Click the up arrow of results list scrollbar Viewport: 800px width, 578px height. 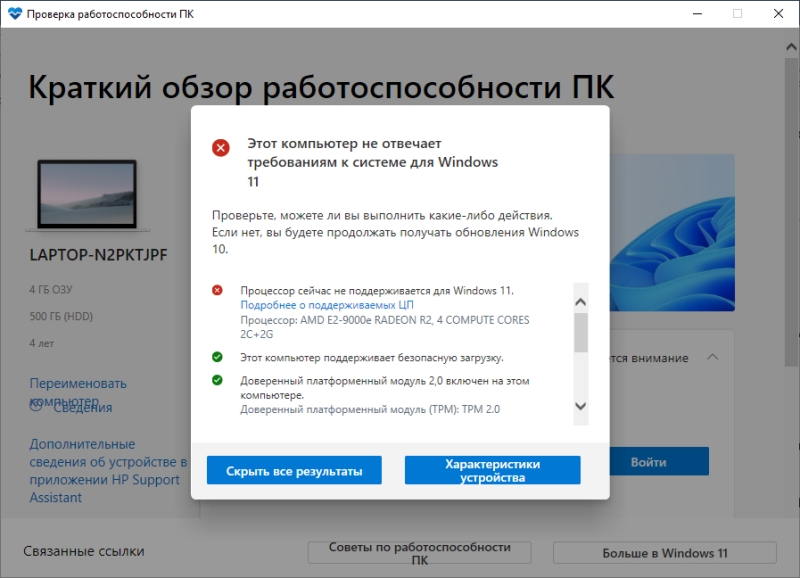581,302
